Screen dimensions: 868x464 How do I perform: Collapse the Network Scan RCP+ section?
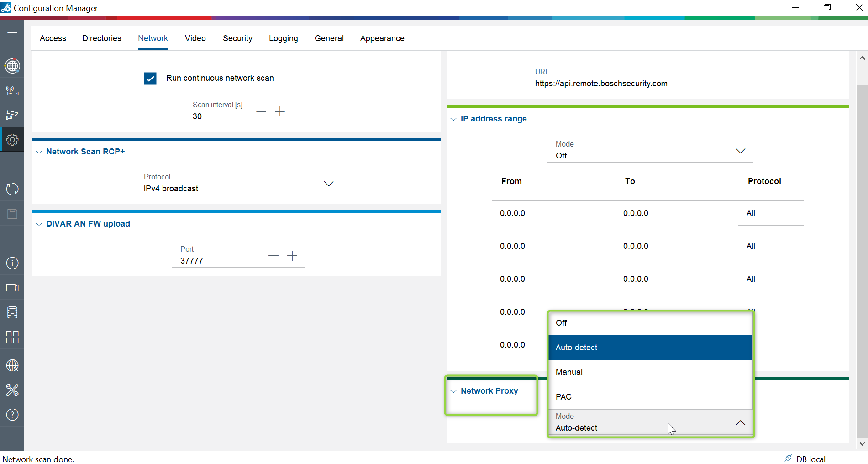click(39, 152)
